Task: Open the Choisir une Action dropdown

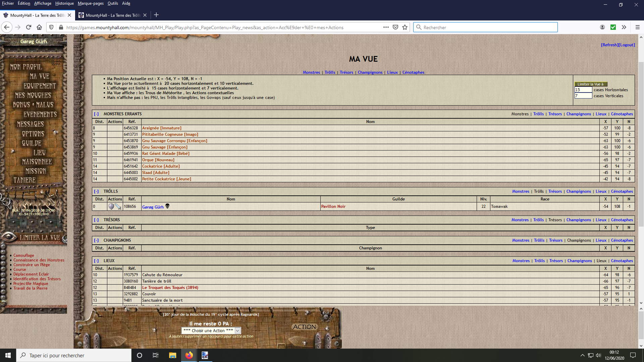Action: click(211, 330)
